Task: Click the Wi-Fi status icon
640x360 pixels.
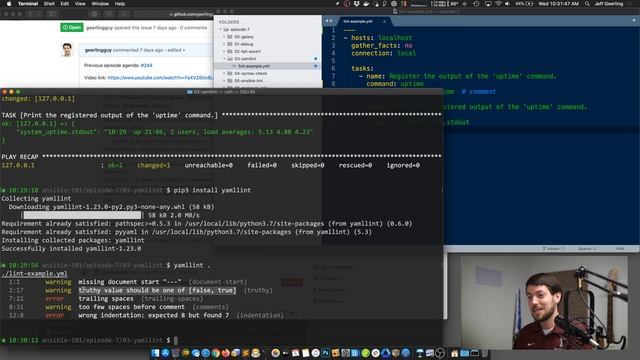Action: (498, 4)
